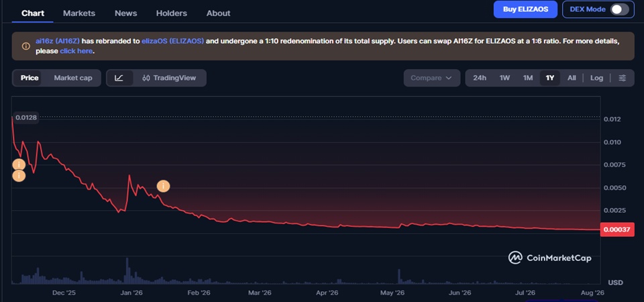
Task: Click the 0.0050 price axis label
Action: (614, 188)
